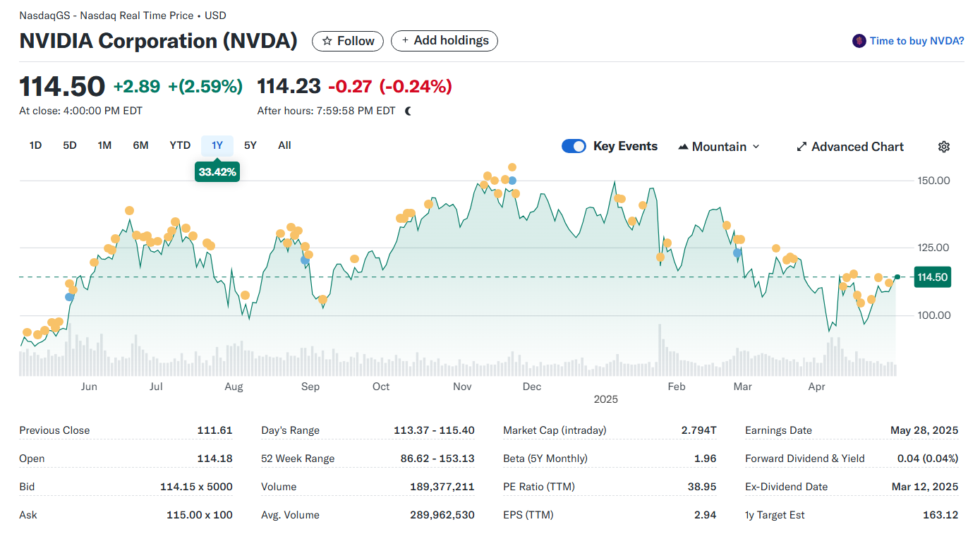The width and height of the screenshot is (980, 534).
Task: Open the Advanced Chart view
Action: [x=850, y=147]
